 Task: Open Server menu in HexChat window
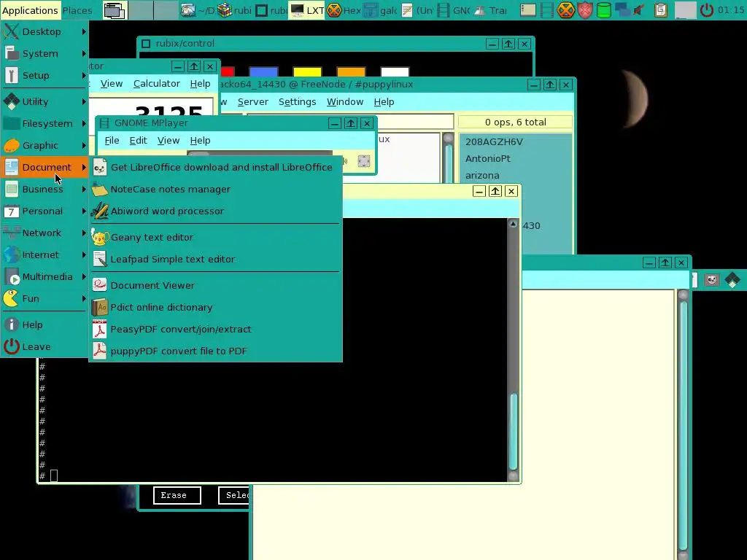point(252,102)
